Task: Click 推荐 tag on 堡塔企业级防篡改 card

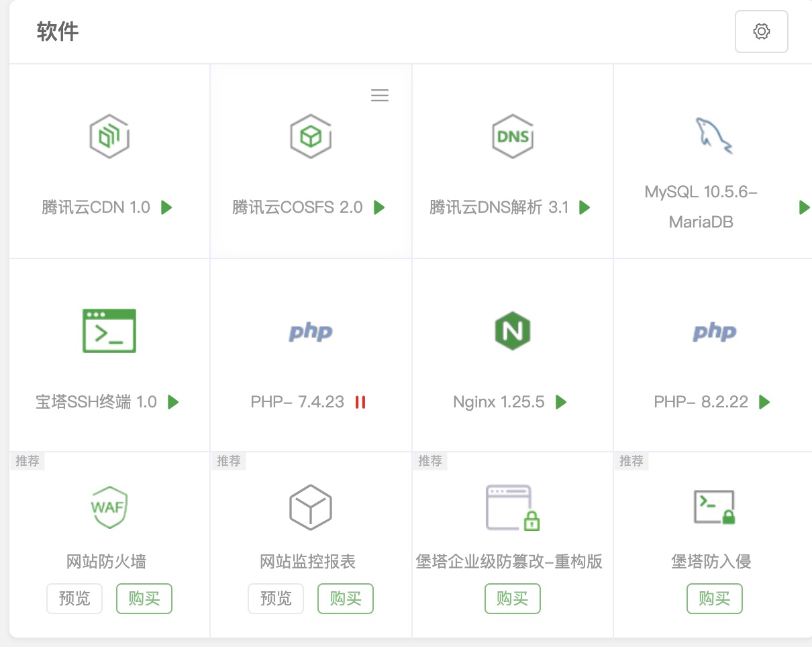Action: [430, 461]
